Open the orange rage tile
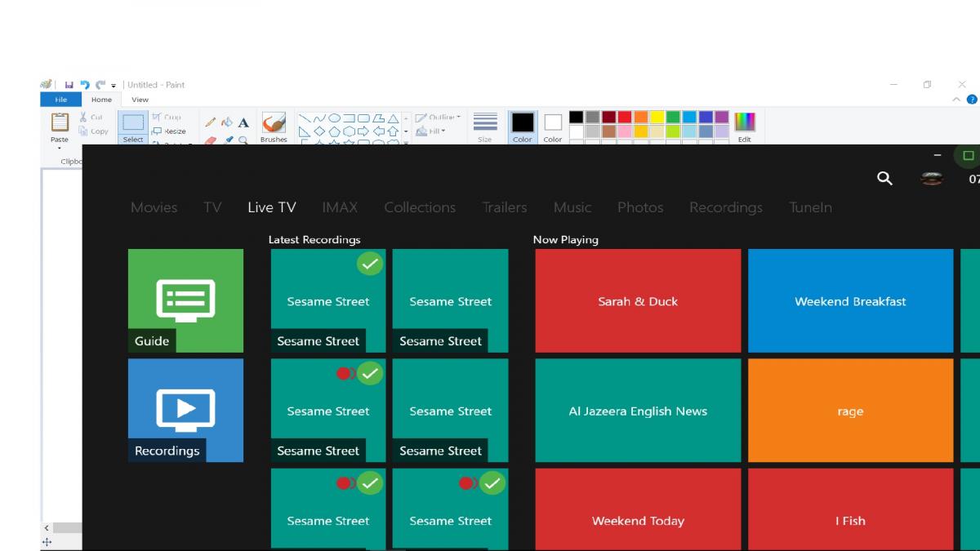The height and width of the screenshot is (551, 980). (x=850, y=410)
